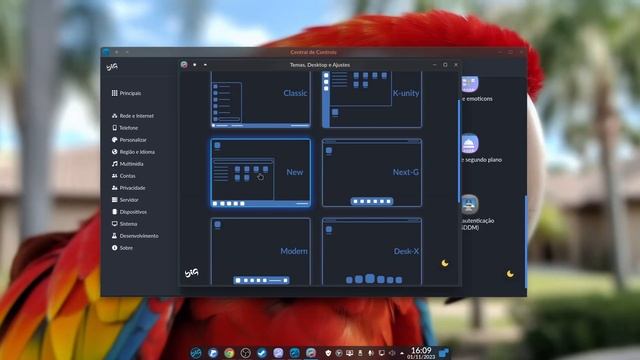This screenshot has height=360, width=640.
Task: Go to Personalizar settings
Action: point(129,140)
